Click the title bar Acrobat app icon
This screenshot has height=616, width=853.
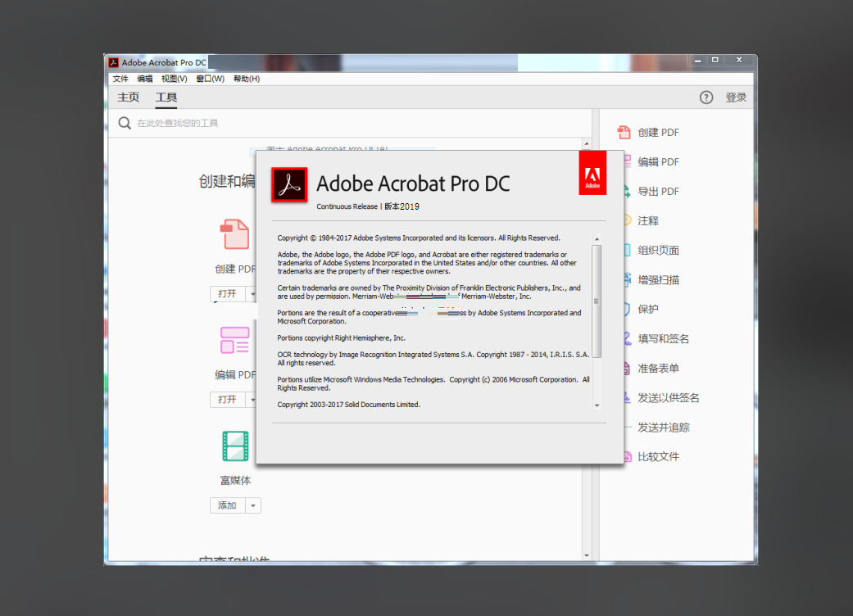coord(114,62)
